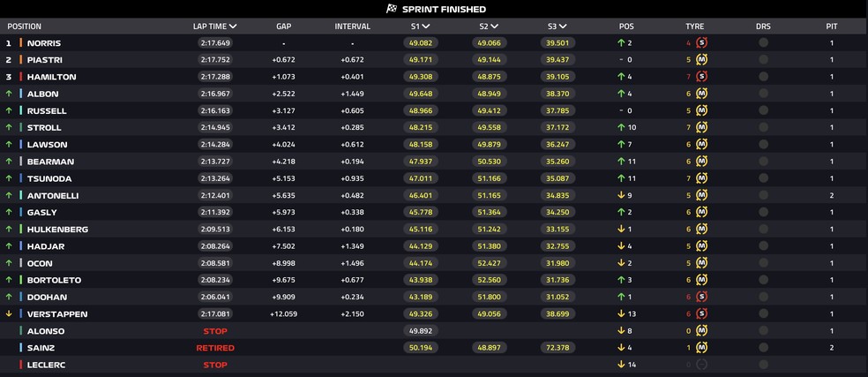Click the medium tyre icon in Tsunoda's row

tap(702, 178)
